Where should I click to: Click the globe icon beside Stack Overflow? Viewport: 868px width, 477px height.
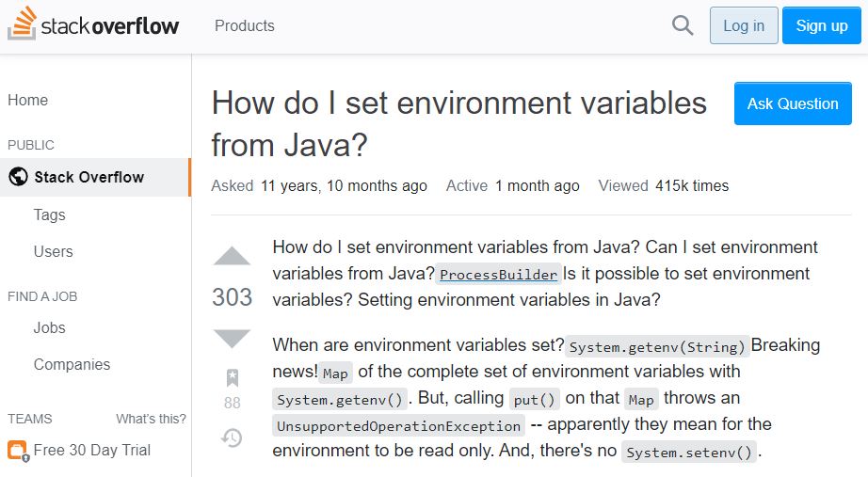[18, 177]
